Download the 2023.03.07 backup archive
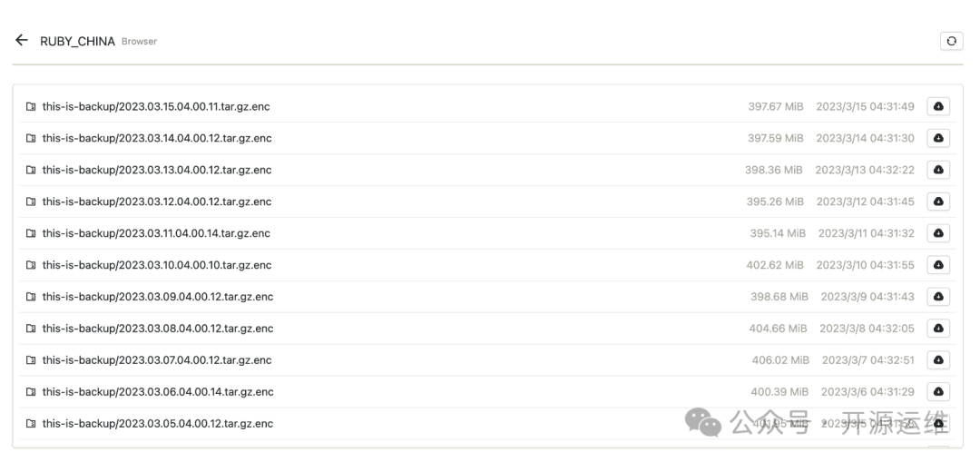The height and width of the screenshot is (462, 980). [x=938, y=359]
